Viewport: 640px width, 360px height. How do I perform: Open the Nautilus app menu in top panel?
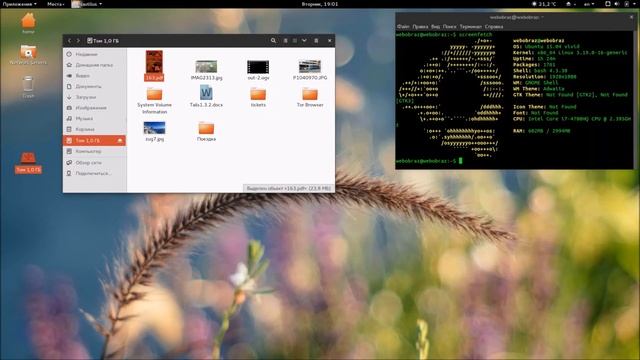87,4
